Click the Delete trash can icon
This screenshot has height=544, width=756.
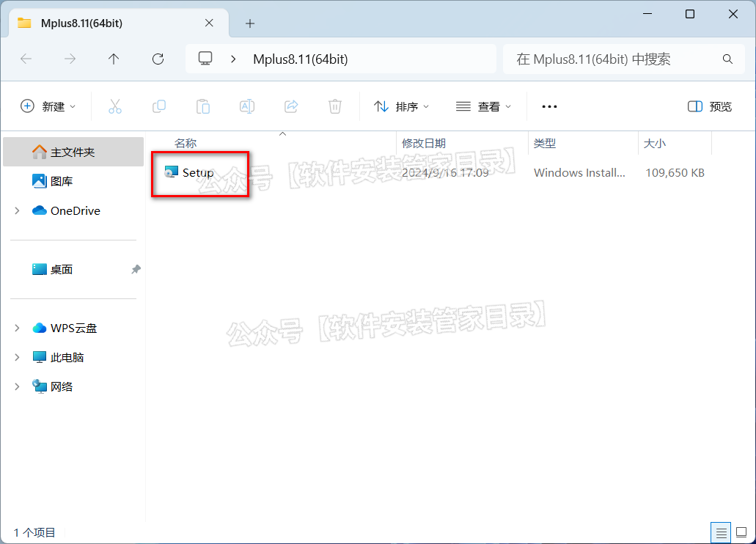click(335, 106)
